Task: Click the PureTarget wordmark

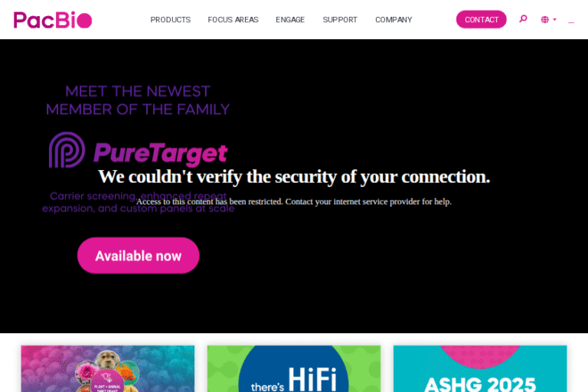Action: coord(160,153)
